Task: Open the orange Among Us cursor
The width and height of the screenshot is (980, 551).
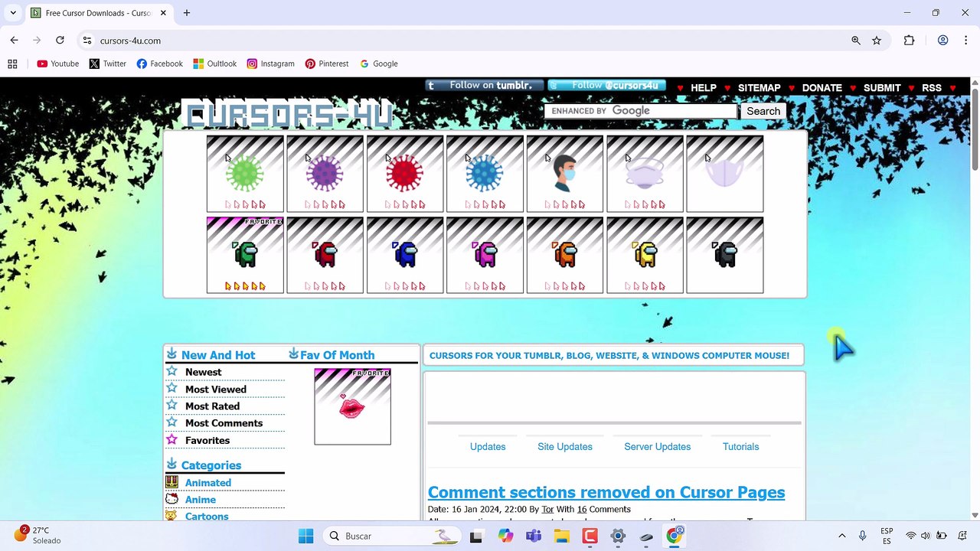Action: point(565,255)
